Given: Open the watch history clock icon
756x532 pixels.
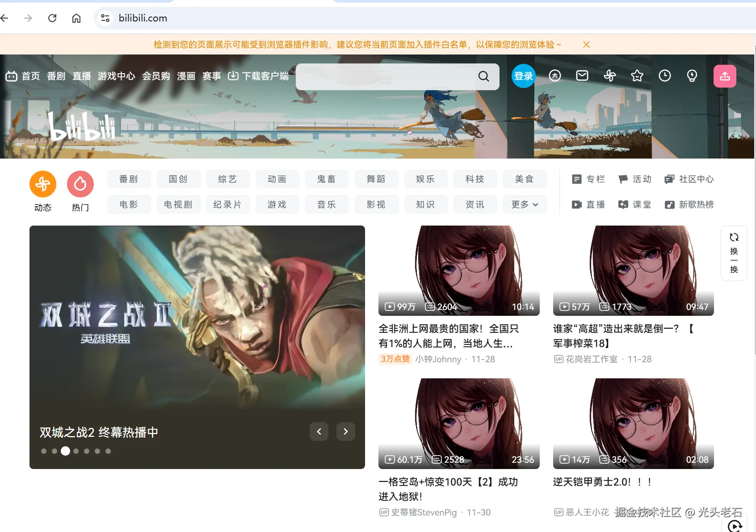Looking at the screenshot, I should (x=665, y=76).
